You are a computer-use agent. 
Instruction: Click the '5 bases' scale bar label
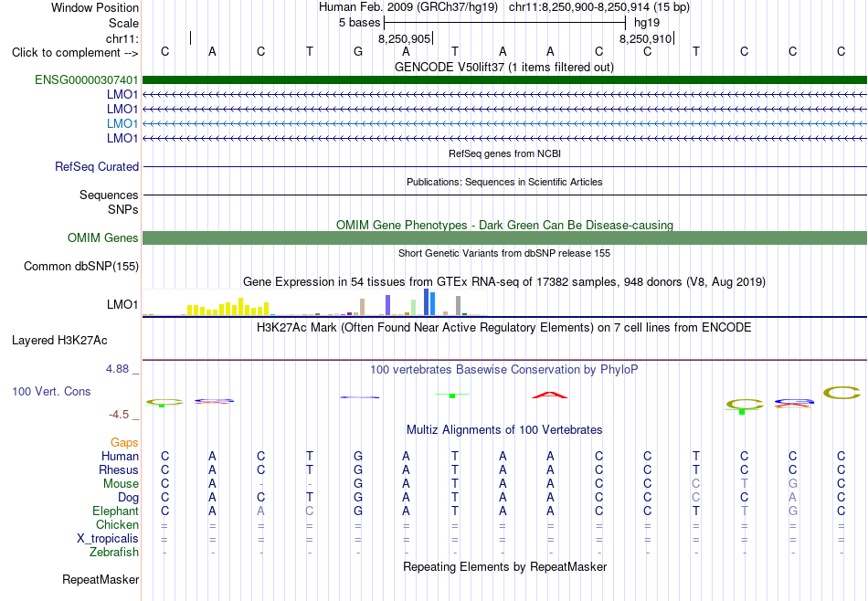pos(360,23)
